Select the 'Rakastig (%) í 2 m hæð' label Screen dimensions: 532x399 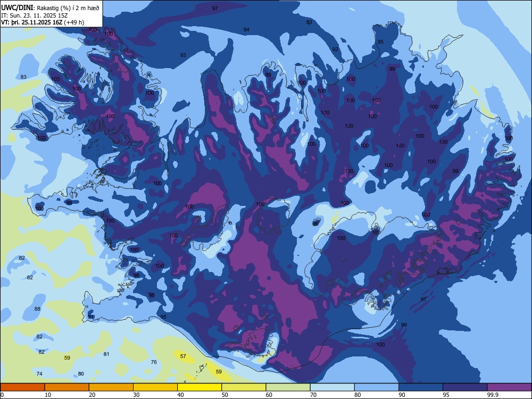pyautogui.click(x=68, y=8)
